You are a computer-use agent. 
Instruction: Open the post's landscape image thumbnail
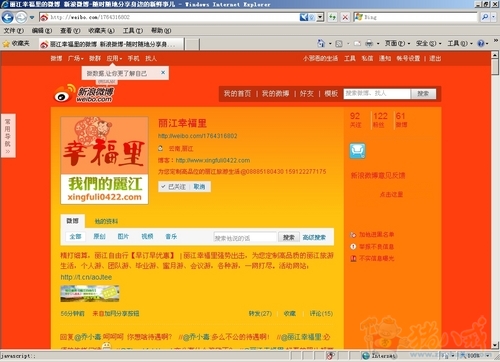(x=90, y=293)
